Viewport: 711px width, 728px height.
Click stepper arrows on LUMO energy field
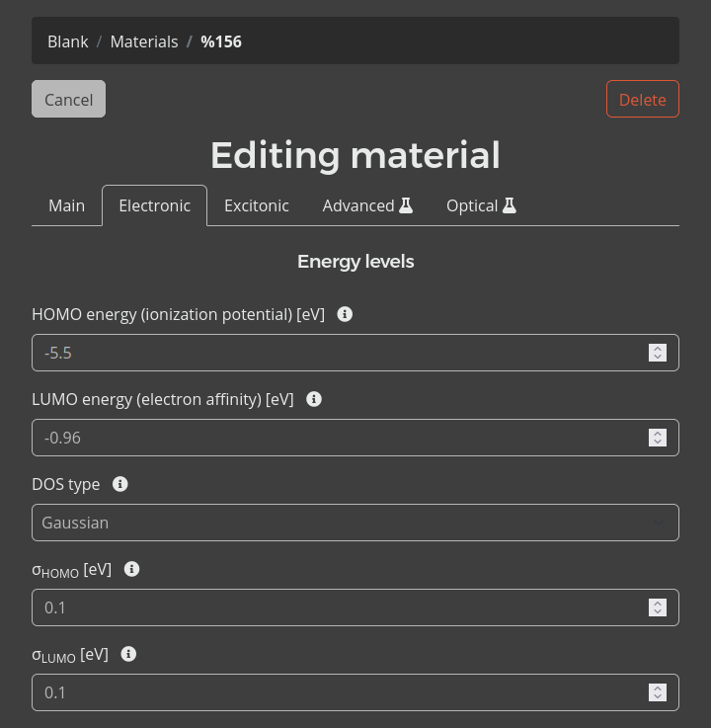658,438
